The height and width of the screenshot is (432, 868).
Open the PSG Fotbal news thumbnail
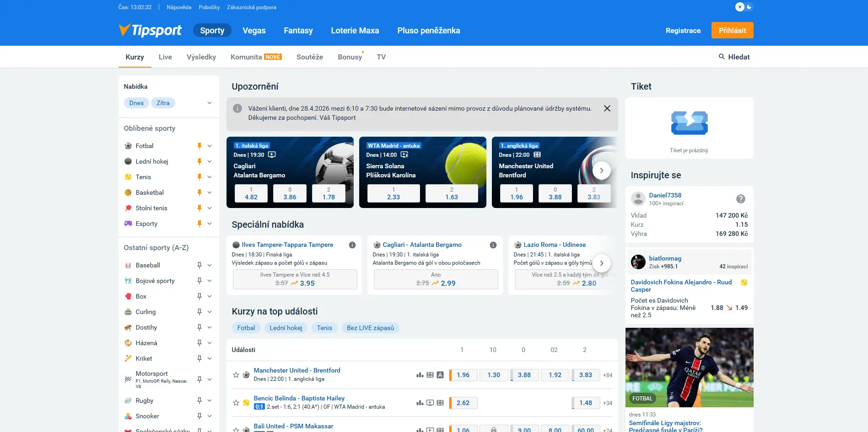[x=689, y=368]
